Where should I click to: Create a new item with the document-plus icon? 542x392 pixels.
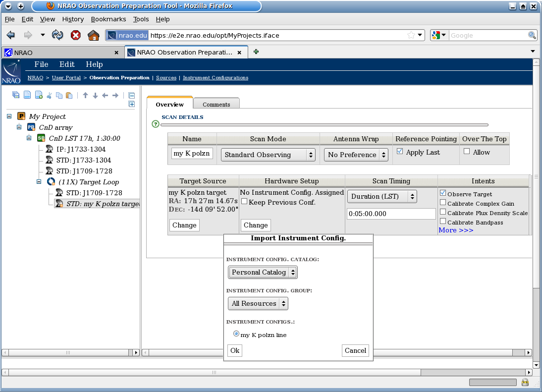point(38,95)
